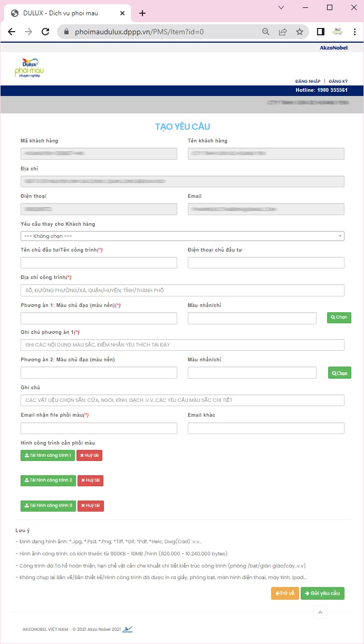
Task: Bookmark this page with the star icon
Action: tap(300, 32)
